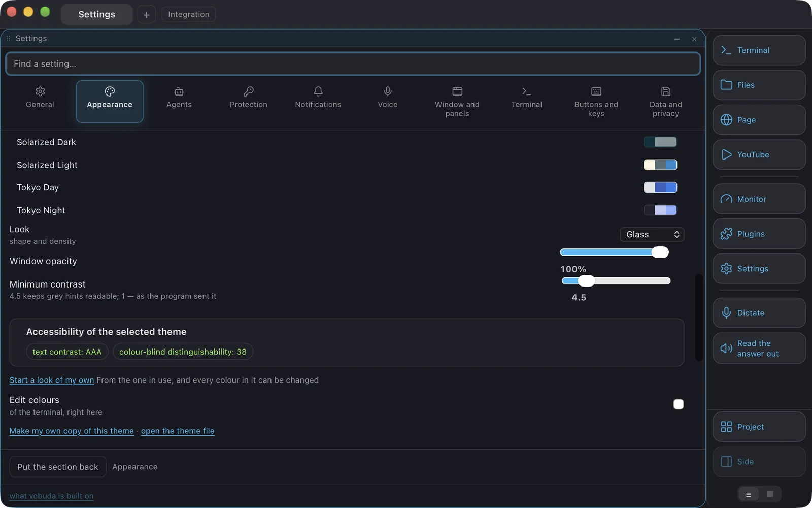Open Window and panels settings section
The image size is (812, 508).
pos(457,102)
